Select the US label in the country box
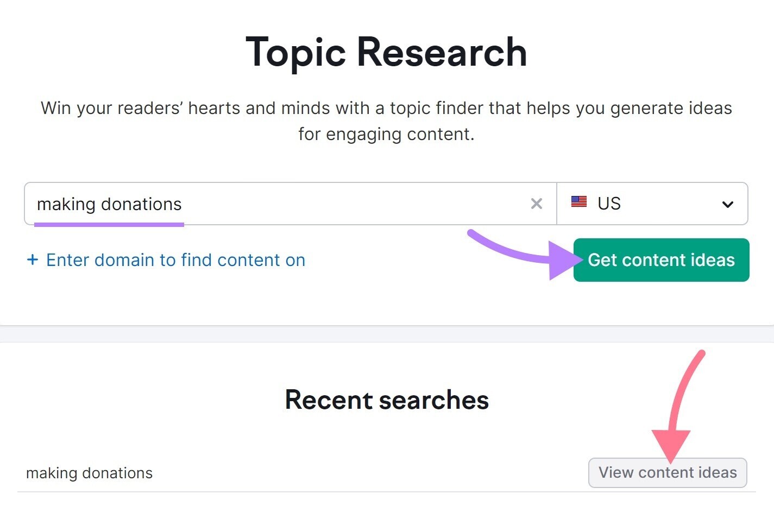774x532 pixels. pos(609,204)
